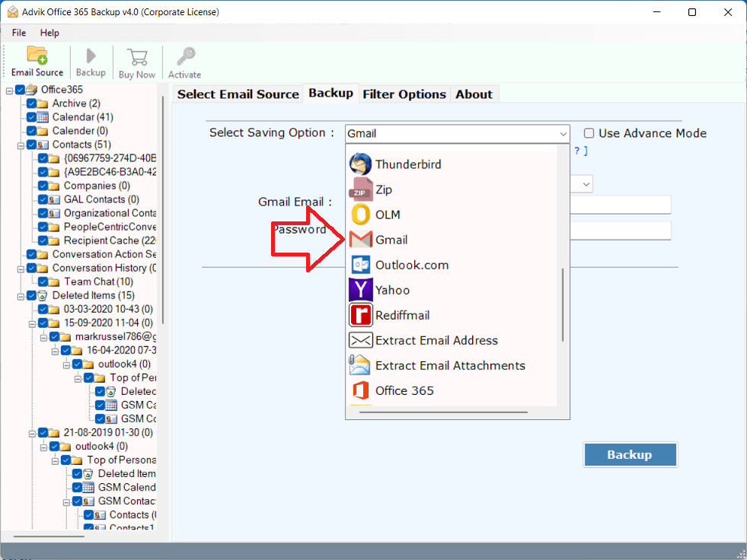
Task: Collapse the Conversation History node
Action: point(21,269)
